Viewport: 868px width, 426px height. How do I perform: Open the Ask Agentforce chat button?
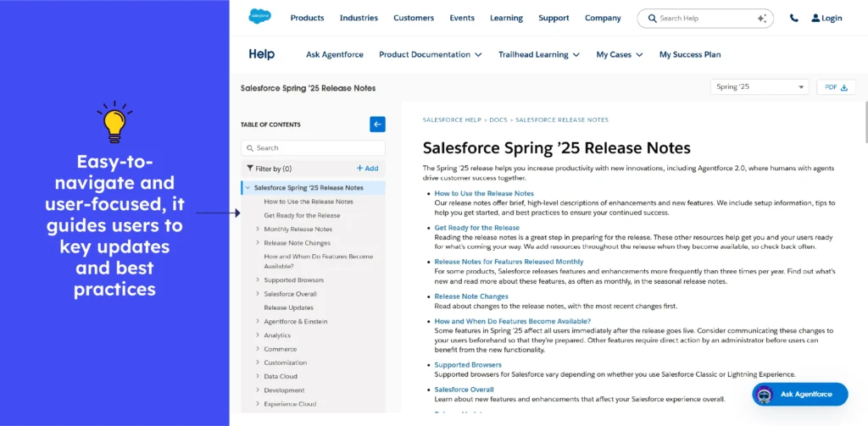(800, 395)
